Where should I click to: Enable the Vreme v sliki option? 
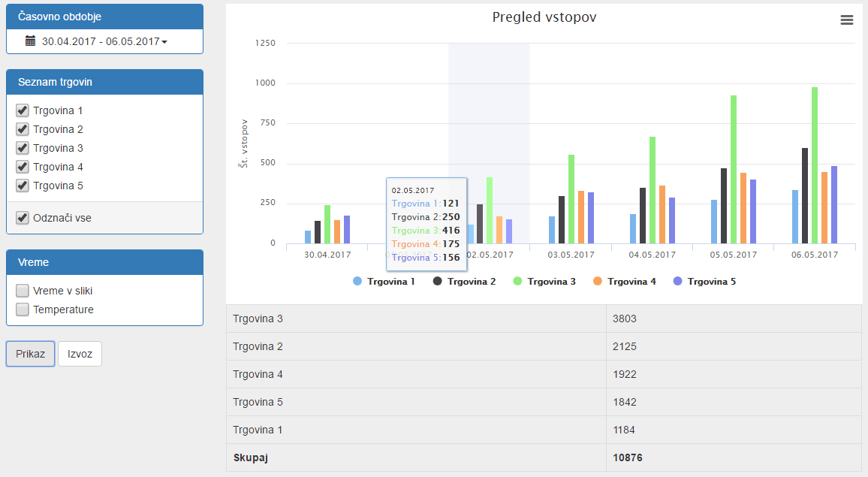tap(22, 290)
